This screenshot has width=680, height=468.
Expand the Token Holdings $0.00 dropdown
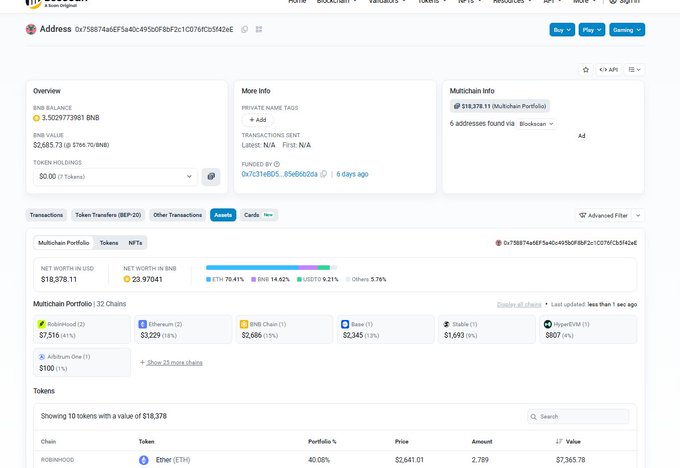tap(115, 177)
